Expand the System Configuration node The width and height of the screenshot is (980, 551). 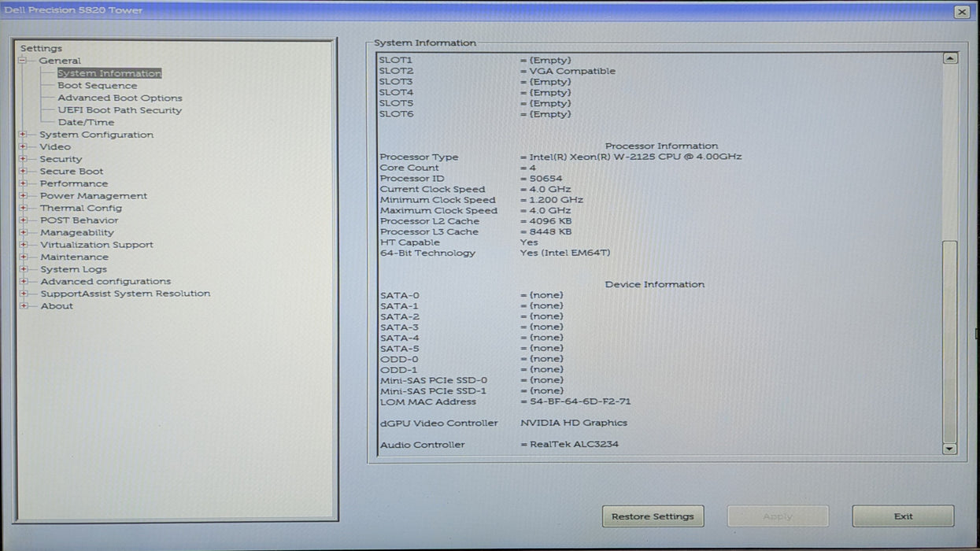[x=23, y=135]
